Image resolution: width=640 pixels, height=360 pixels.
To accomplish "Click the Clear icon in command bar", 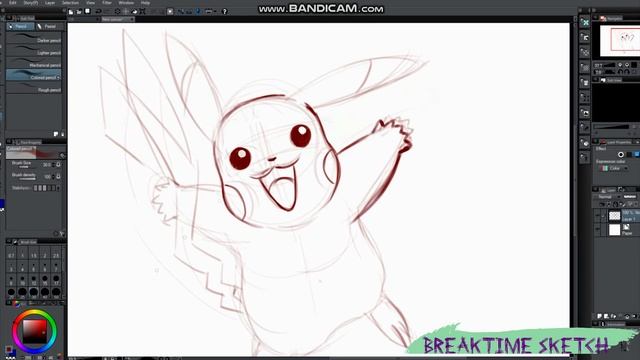I will [x=118, y=12].
